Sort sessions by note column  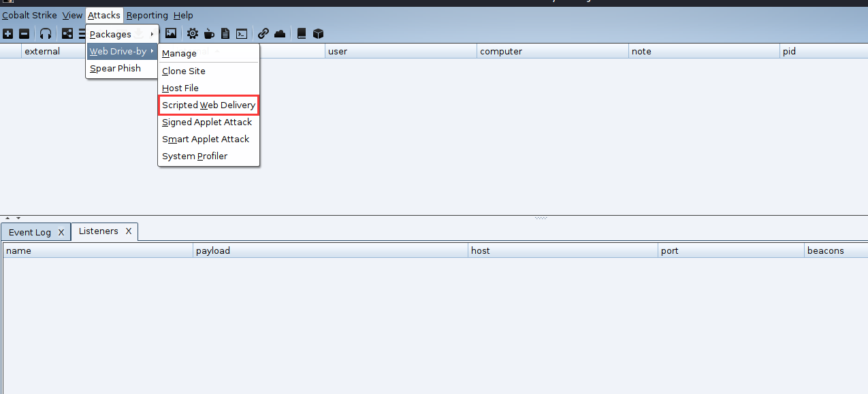click(704, 51)
